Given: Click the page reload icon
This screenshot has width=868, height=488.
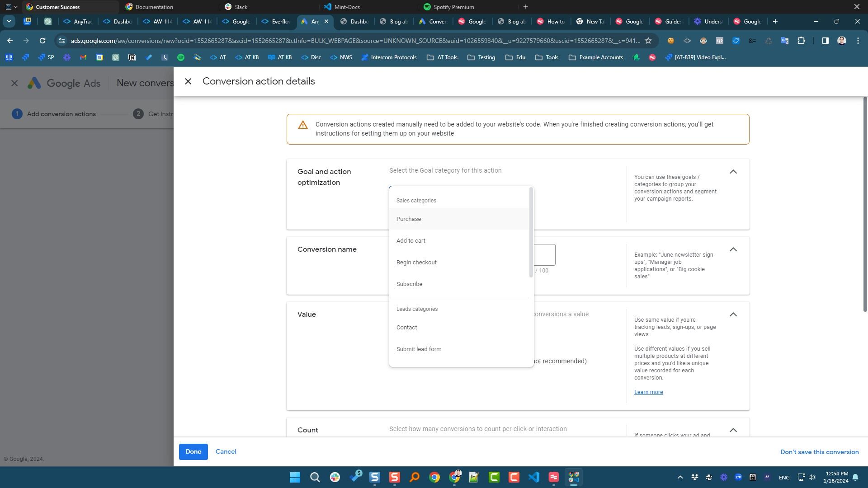Looking at the screenshot, I should point(42,41).
